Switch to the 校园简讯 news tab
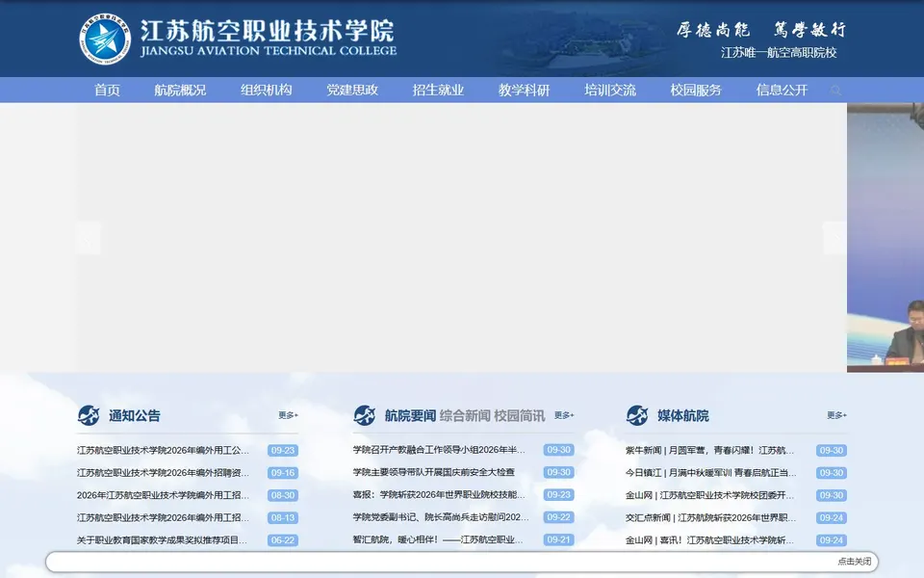This screenshot has width=924, height=578. click(x=520, y=416)
